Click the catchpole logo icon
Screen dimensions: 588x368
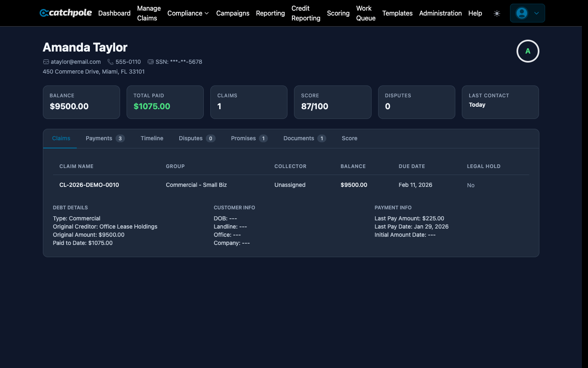tap(44, 13)
